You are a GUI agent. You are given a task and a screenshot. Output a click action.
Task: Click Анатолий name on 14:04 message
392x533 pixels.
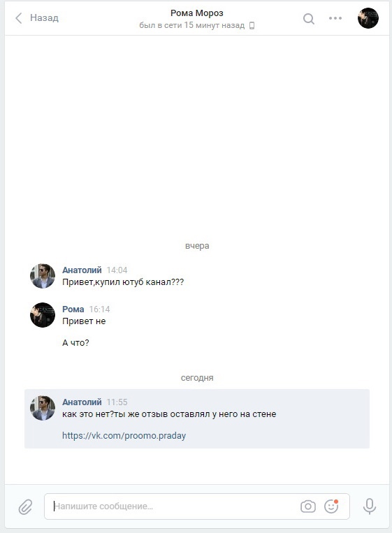pos(82,270)
